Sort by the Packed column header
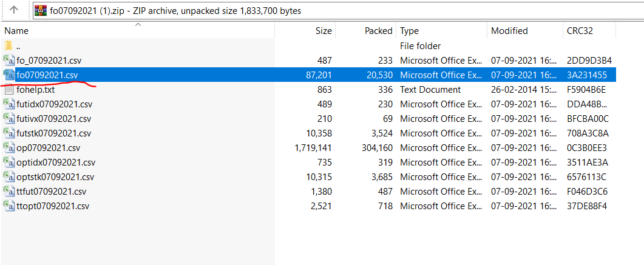Screen dimensions: 644x265 tap(366, 31)
